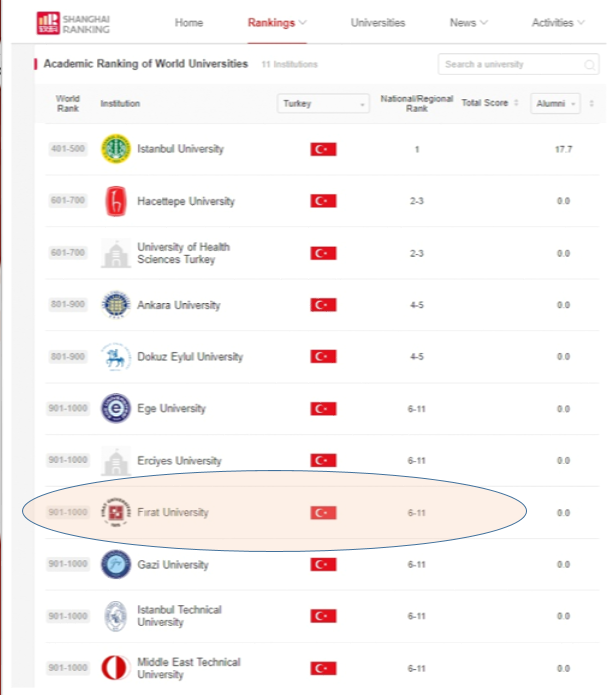
Task: Click the 11 Institutions count text
Action: tap(289, 64)
